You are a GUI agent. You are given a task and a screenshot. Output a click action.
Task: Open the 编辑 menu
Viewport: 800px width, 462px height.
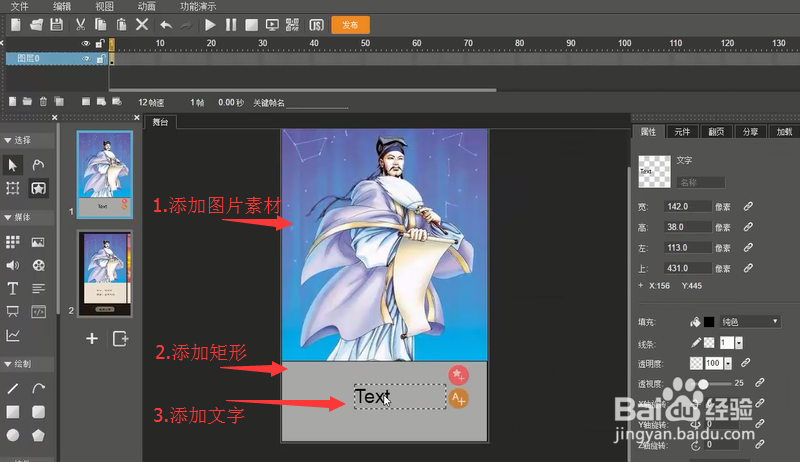point(62,6)
